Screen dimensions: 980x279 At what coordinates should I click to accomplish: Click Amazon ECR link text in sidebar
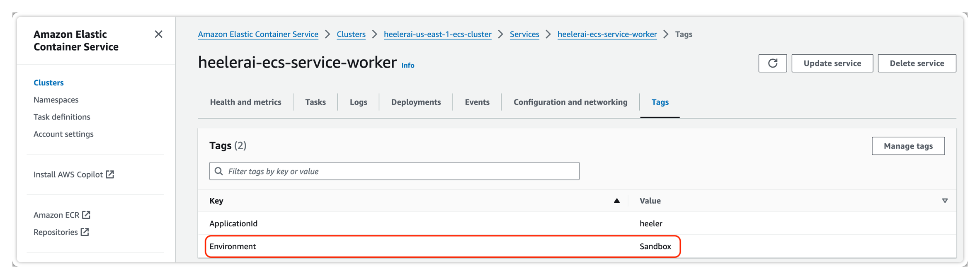(x=56, y=215)
